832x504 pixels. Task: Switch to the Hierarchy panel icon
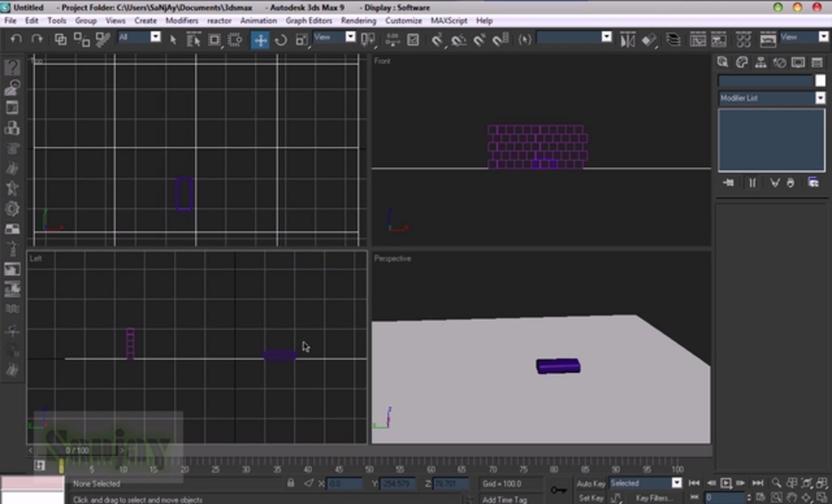point(761,63)
